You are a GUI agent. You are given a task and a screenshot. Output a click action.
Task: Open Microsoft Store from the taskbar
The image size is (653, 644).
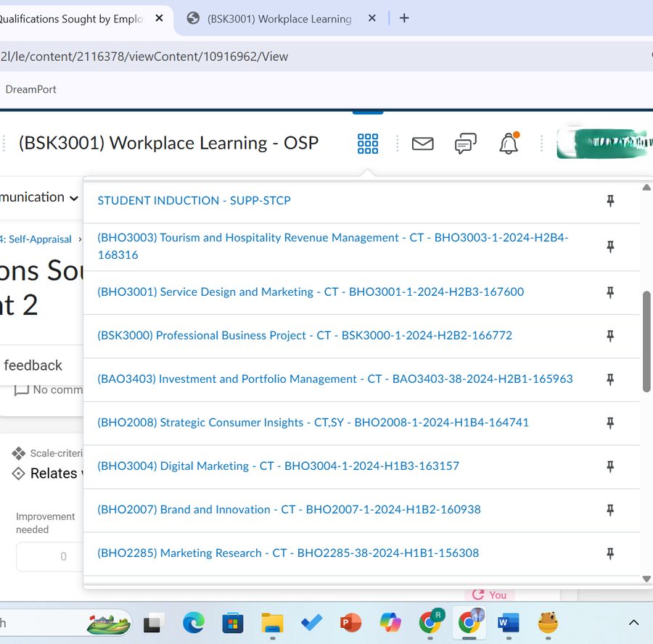pos(233,623)
